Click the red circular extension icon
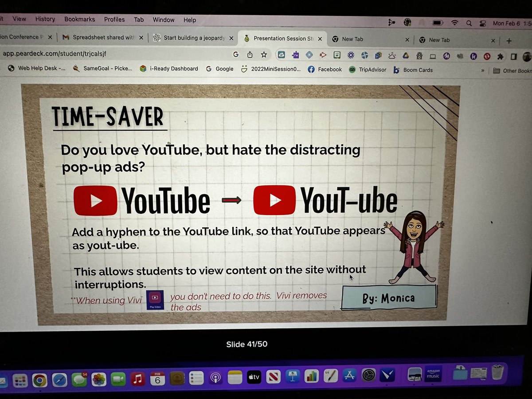The image size is (532, 399). point(487,56)
